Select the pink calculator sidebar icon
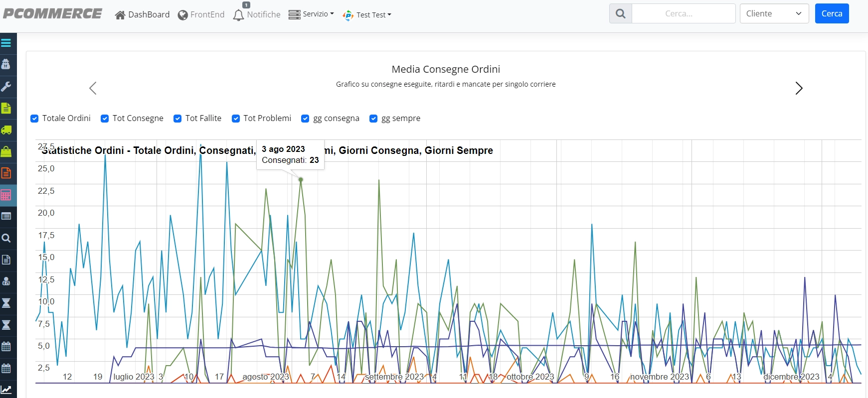The height and width of the screenshot is (398, 868). point(6,195)
